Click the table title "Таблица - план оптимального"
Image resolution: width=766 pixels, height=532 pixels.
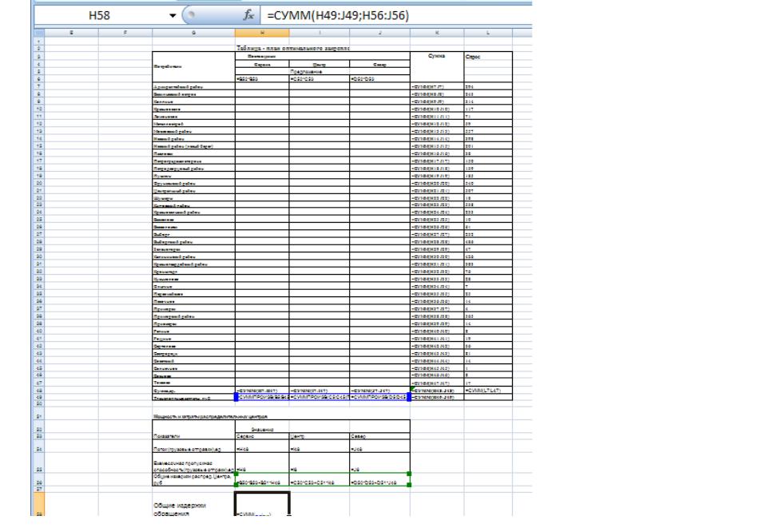(292, 48)
